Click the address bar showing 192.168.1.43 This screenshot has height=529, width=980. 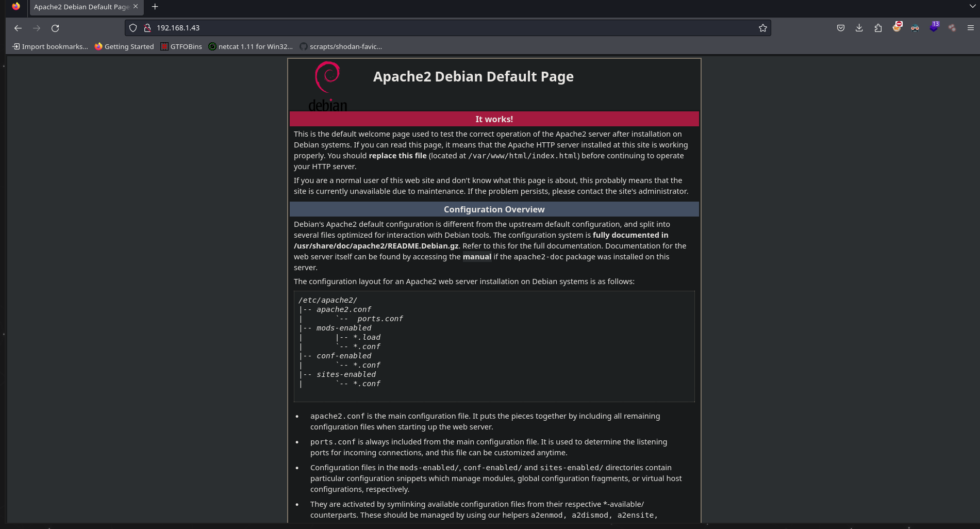(x=447, y=28)
